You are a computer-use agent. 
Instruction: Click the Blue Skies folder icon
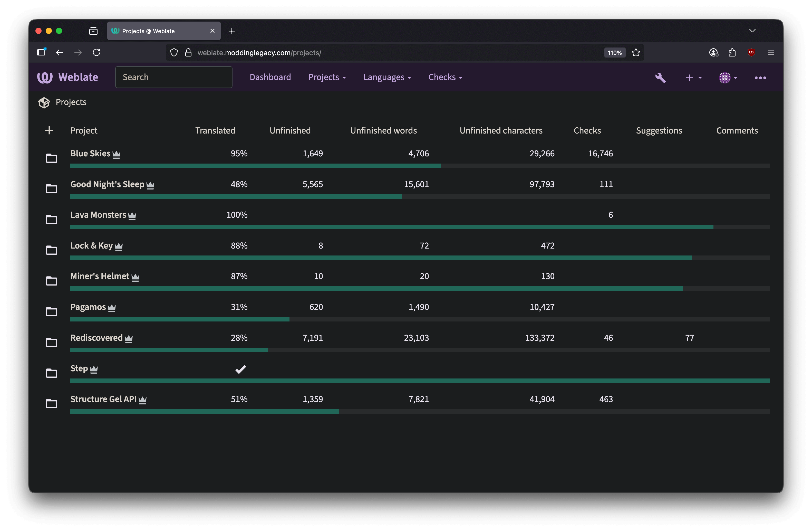pyautogui.click(x=52, y=158)
